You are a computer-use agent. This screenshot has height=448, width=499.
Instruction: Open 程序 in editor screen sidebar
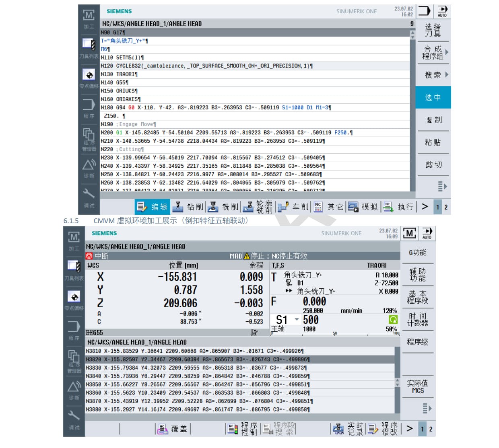(89, 108)
